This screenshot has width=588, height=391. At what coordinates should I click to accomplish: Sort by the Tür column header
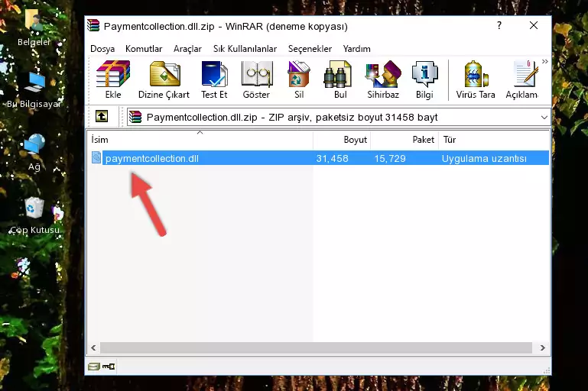click(494, 140)
